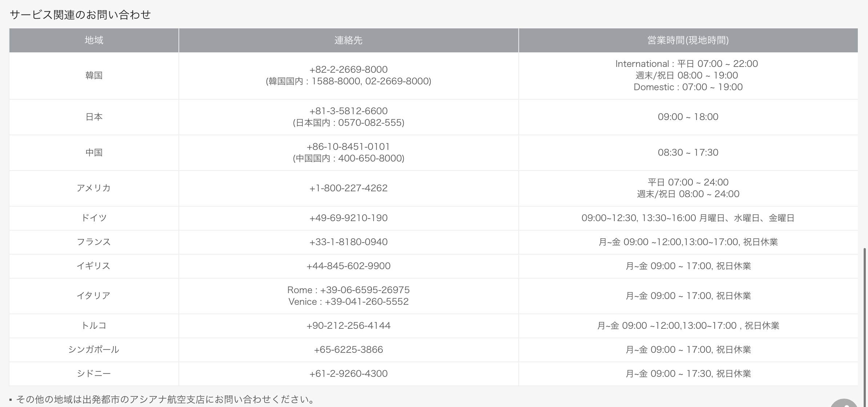Click the Venice phone number +39-041-260-5552
The height and width of the screenshot is (407, 868).
[366, 302]
